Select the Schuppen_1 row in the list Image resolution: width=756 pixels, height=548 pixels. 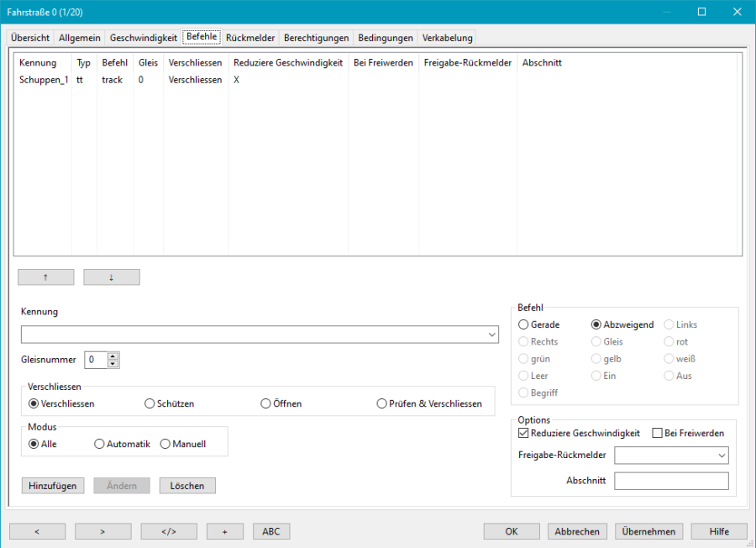[44, 80]
